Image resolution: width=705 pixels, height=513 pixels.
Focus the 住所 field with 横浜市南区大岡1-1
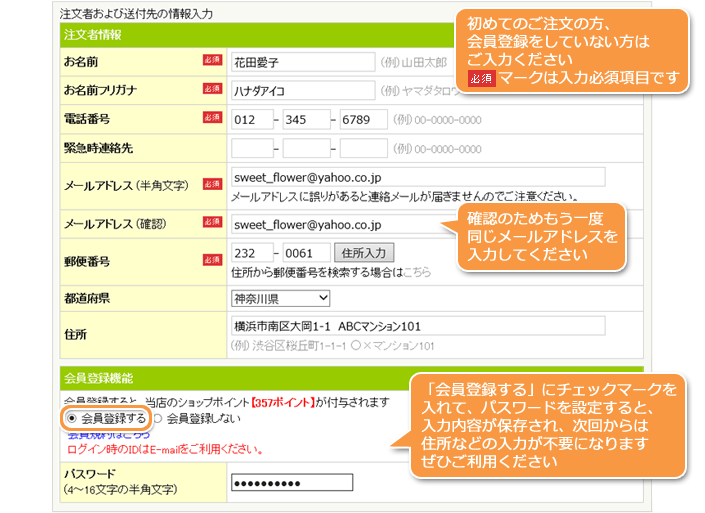pos(417,326)
